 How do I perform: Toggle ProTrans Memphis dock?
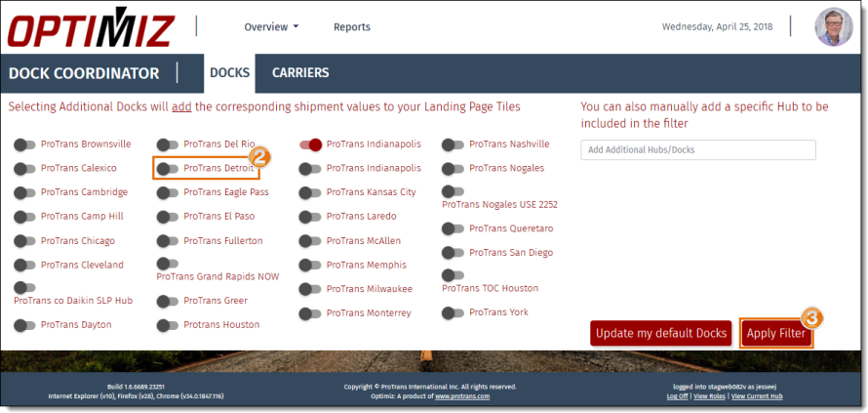(x=310, y=266)
